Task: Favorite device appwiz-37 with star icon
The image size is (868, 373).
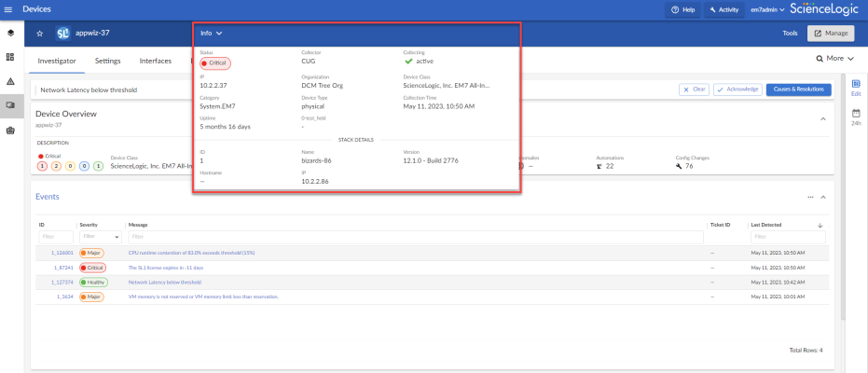Action: tap(40, 33)
